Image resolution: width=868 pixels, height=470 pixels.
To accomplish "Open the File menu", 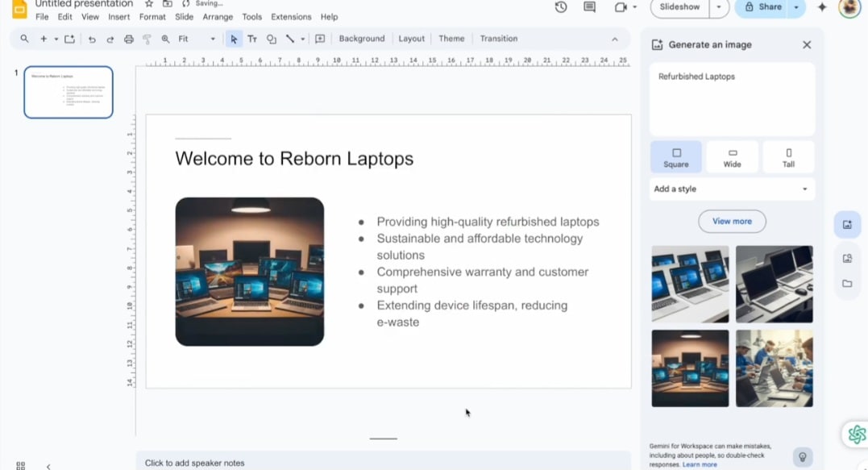I will (x=42, y=17).
